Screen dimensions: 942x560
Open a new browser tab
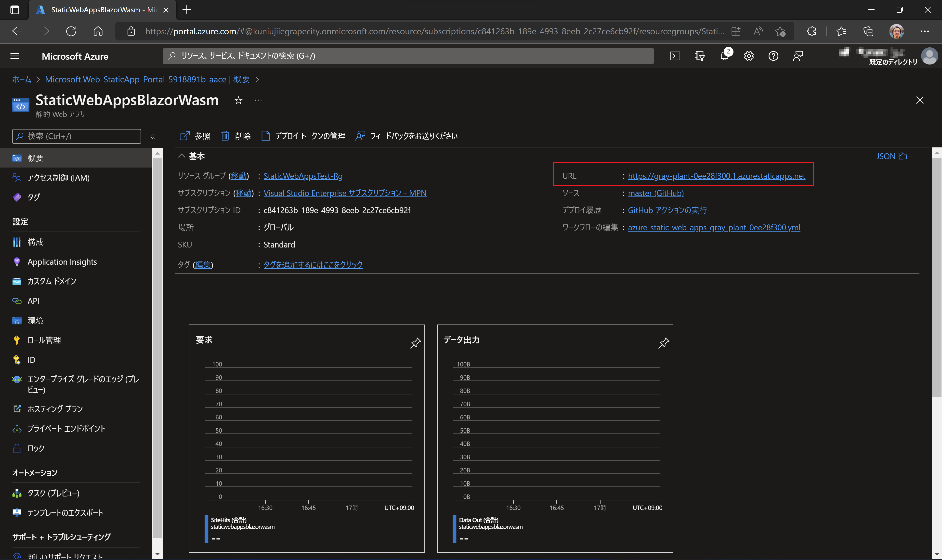[x=186, y=9]
